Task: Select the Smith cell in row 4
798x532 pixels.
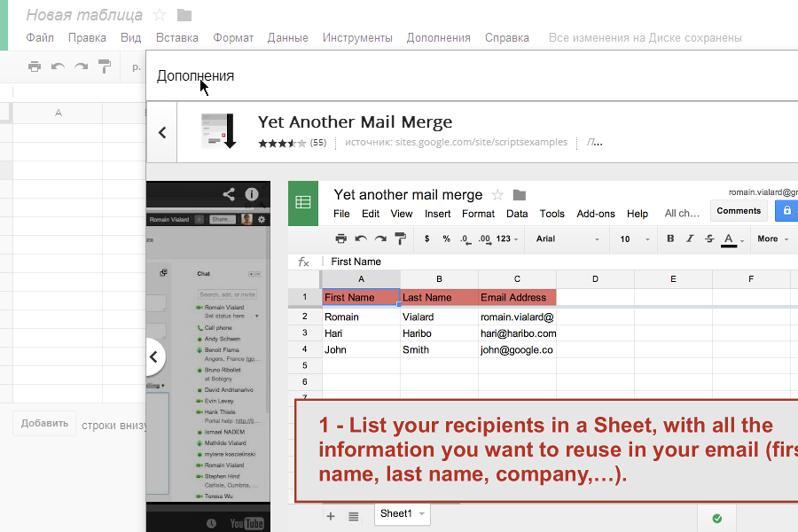Action: tap(439, 349)
